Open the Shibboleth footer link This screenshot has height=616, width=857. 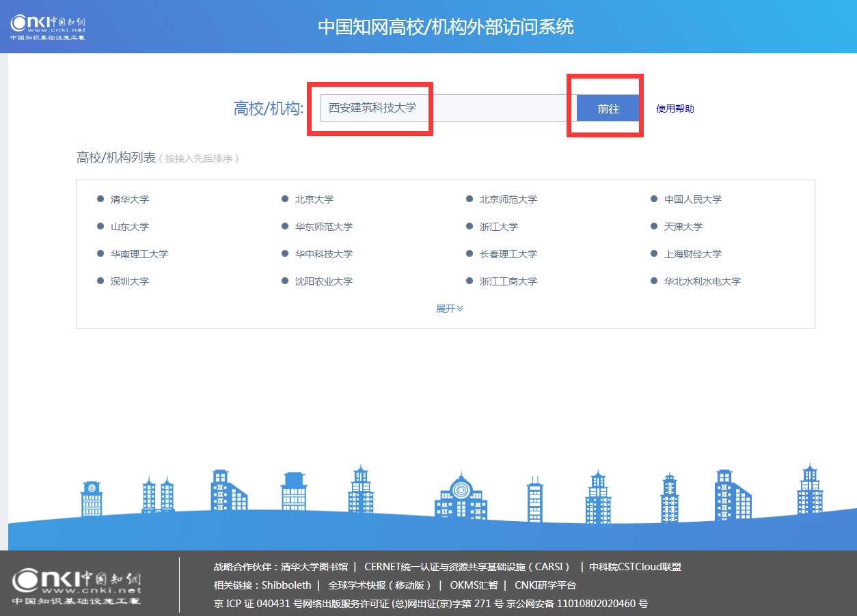286,585
